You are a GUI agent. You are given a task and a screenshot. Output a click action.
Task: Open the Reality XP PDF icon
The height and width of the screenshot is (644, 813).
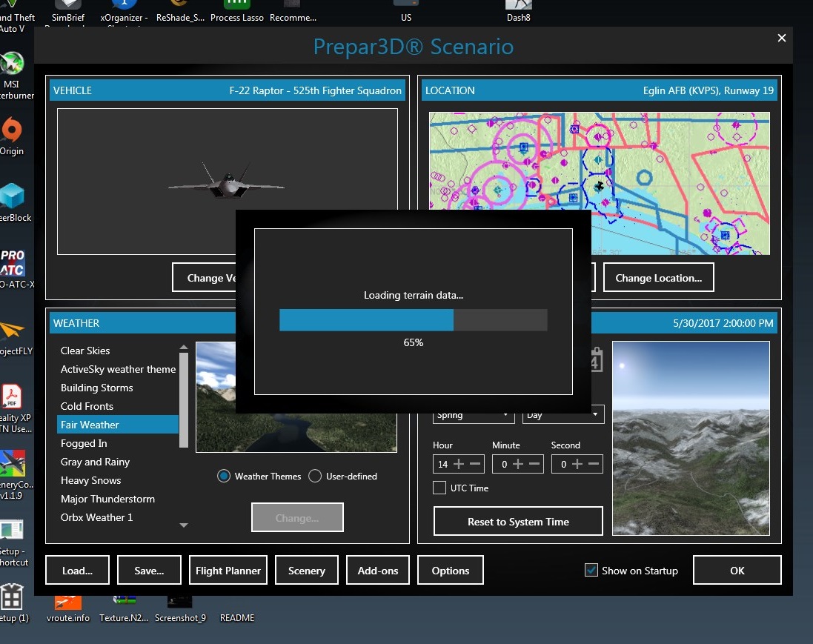click(13, 408)
